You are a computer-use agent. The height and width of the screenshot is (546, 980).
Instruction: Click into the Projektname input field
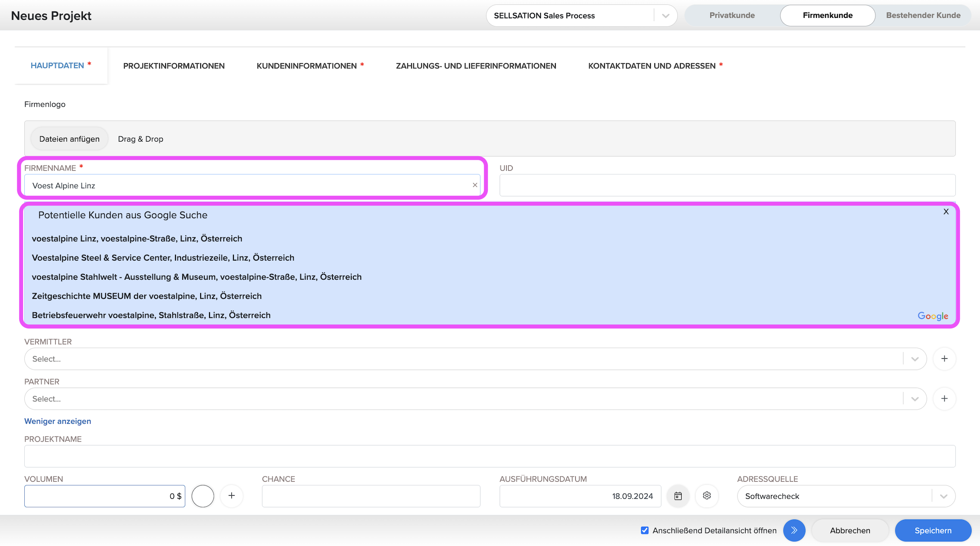click(490, 456)
